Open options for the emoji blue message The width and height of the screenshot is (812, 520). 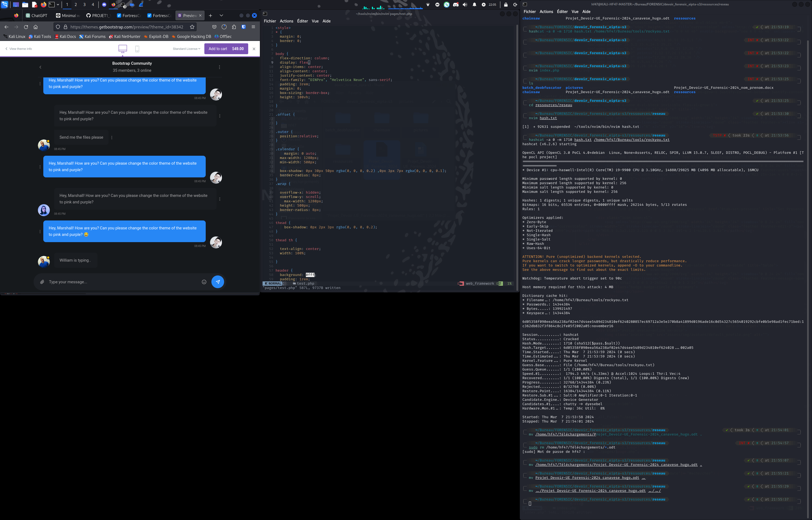tap(40, 232)
